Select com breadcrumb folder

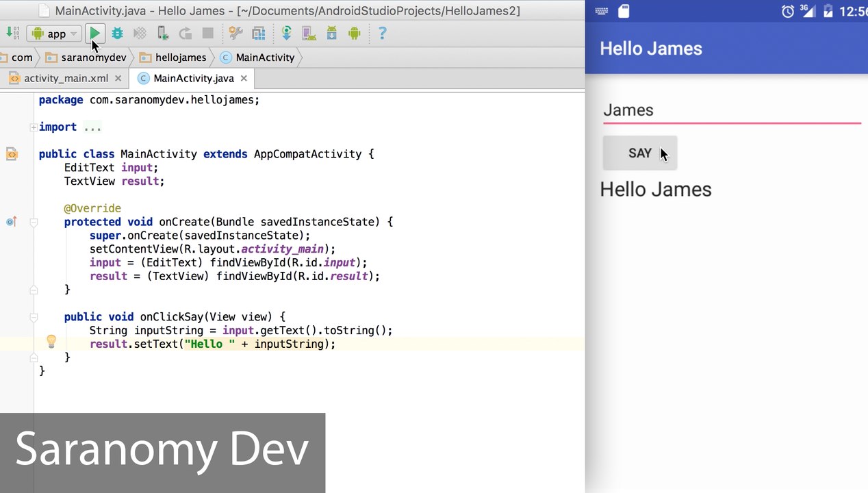pyautogui.click(x=16, y=58)
